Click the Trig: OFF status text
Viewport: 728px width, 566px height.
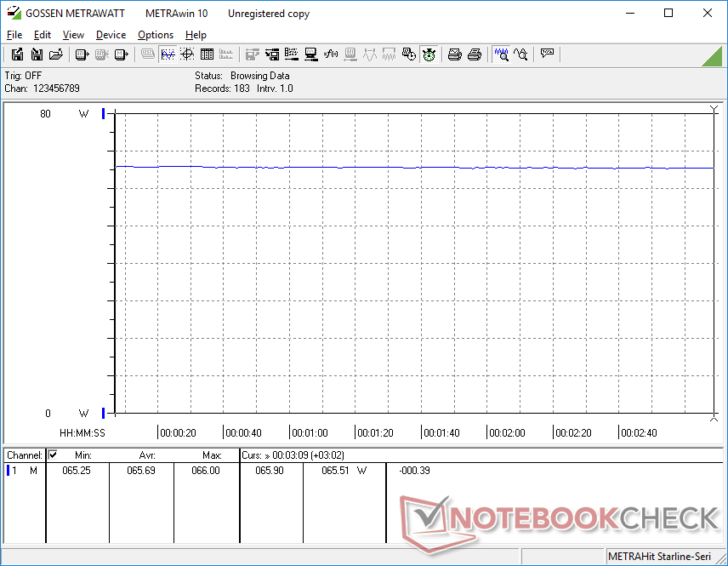click(23, 75)
